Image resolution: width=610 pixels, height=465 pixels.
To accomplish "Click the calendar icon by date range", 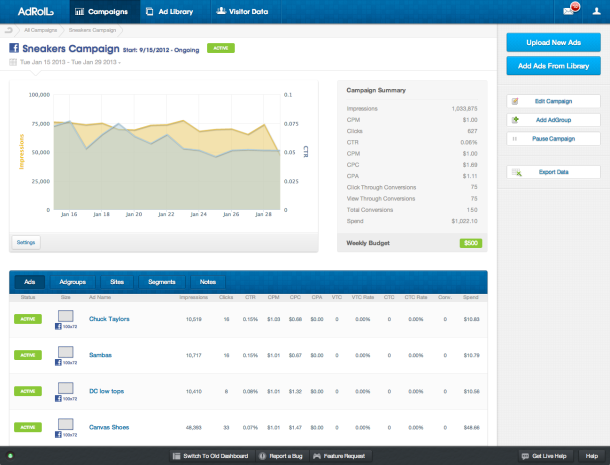I will (x=13, y=62).
